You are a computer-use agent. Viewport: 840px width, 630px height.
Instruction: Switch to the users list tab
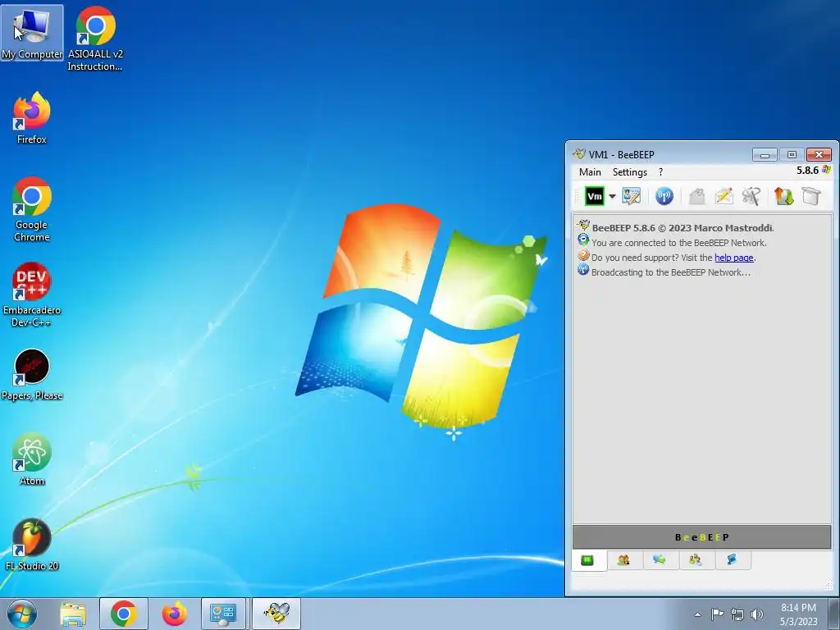click(x=623, y=560)
